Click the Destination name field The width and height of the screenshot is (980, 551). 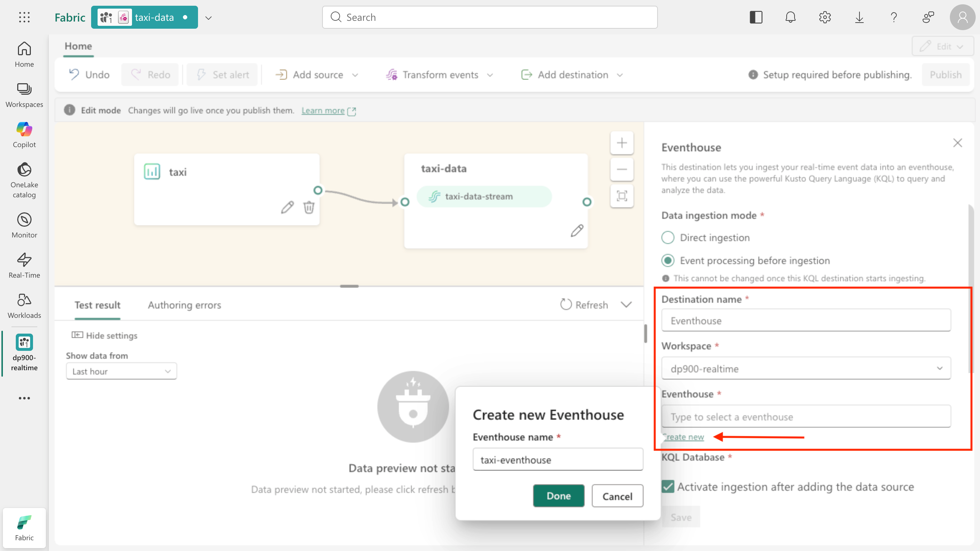[806, 320]
